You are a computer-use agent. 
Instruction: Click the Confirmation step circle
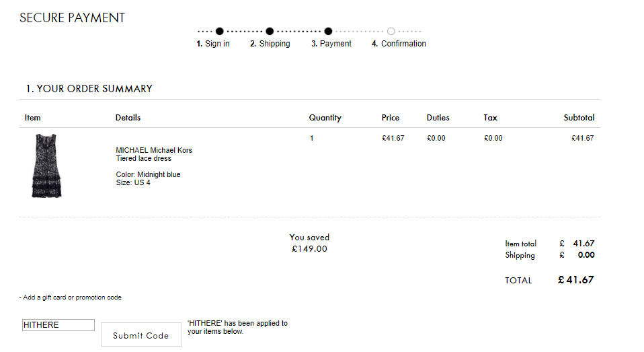click(x=391, y=31)
